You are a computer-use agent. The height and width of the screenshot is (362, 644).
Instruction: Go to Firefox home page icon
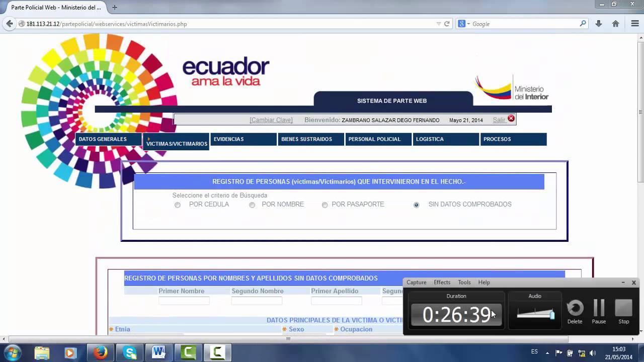click(x=615, y=24)
